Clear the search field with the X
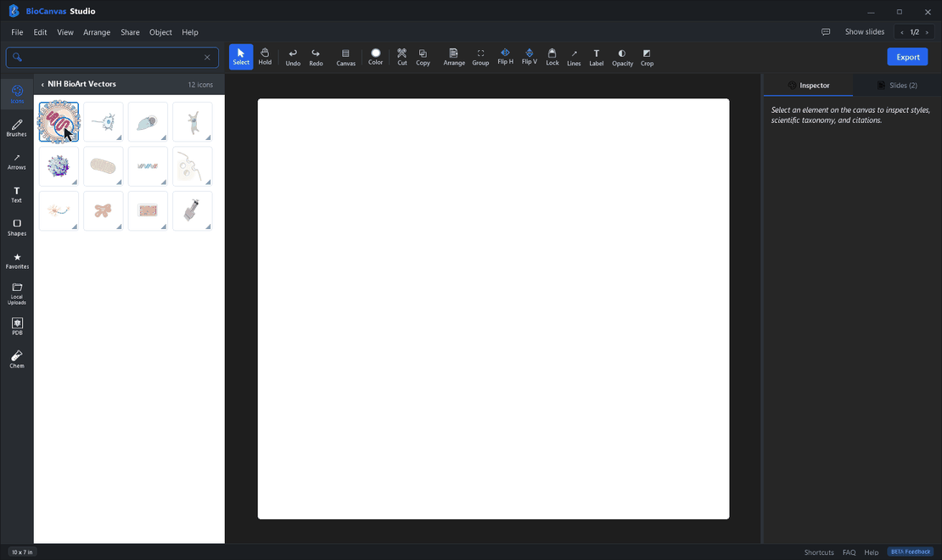This screenshot has width=942, height=560. tap(207, 57)
